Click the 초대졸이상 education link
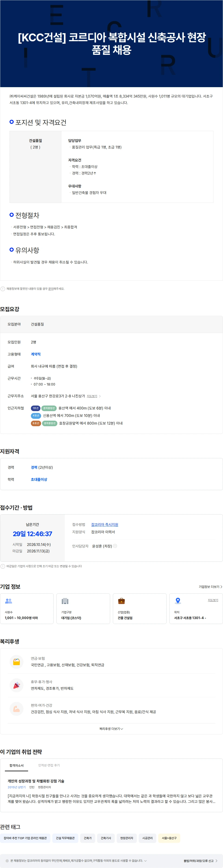 tap(39, 479)
